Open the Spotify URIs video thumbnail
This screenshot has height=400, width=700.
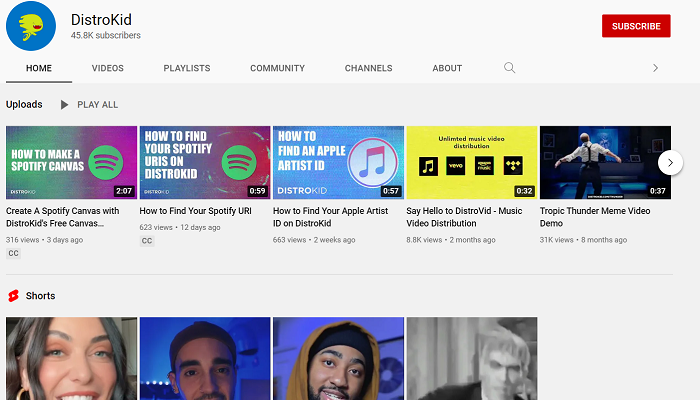pos(205,162)
